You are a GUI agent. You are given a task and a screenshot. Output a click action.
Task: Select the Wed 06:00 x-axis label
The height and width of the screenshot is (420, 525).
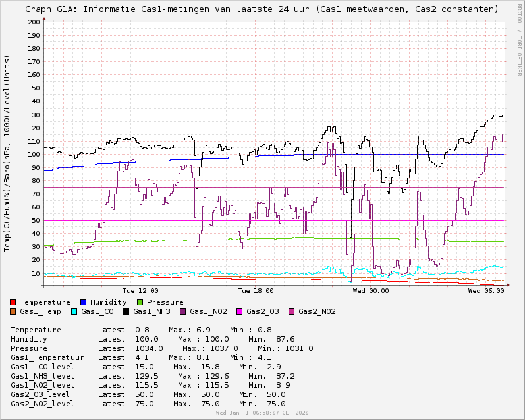[486, 290]
